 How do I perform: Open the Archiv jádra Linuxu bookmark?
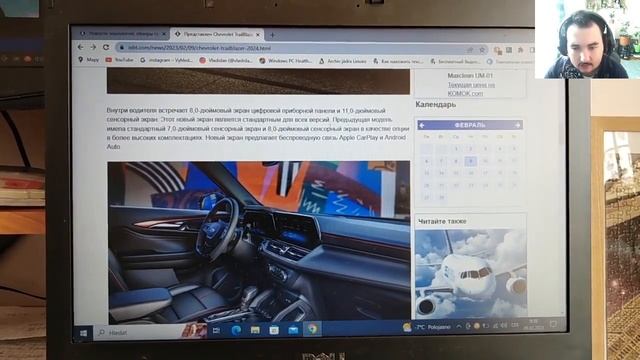click(x=342, y=61)
